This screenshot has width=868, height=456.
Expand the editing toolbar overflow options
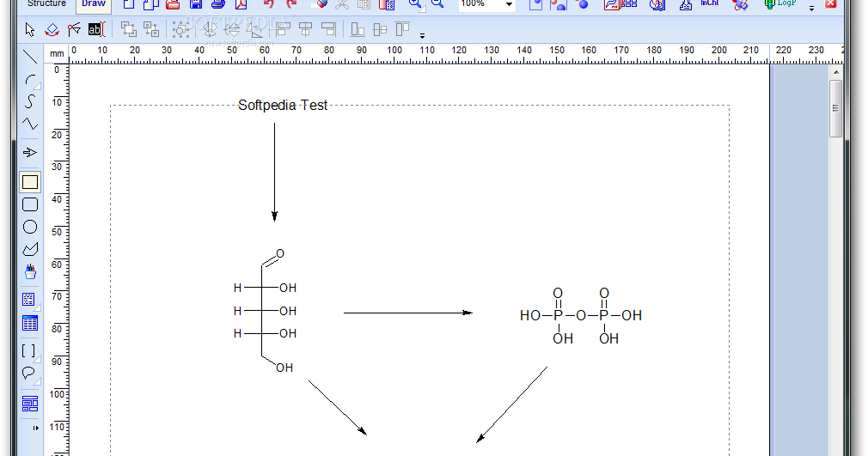[422, 36]
